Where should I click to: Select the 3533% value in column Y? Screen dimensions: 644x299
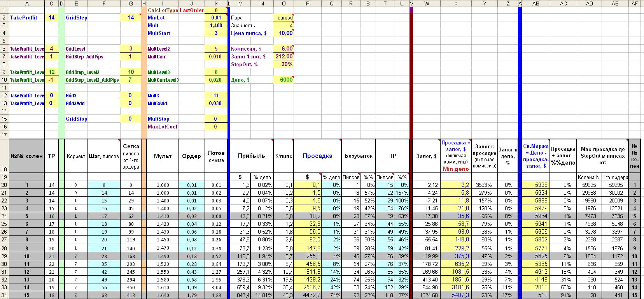484,185
